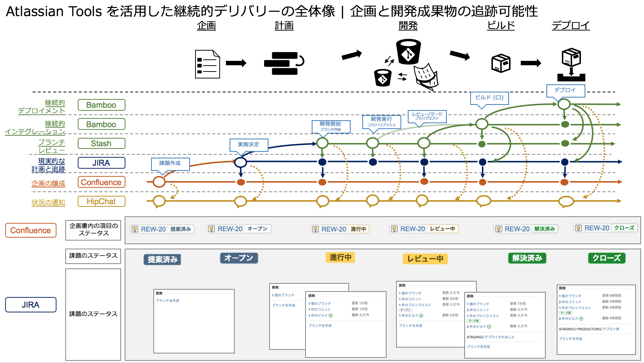Click the Confluence button beside 企画書内の項目のステータス
This screenshot has width=644, height=363.
[x=31, y=230]
